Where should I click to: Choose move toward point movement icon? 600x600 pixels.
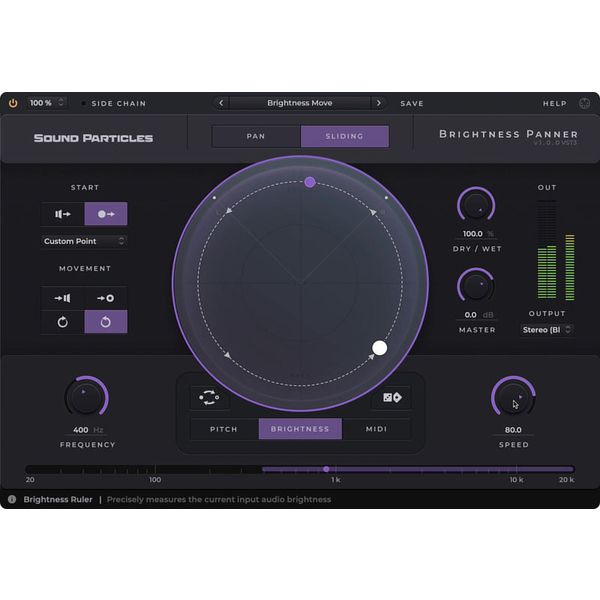point(106,298)
